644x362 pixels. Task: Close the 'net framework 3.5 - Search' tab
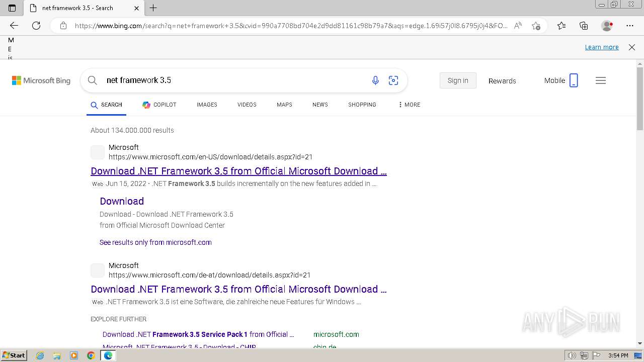137,8
